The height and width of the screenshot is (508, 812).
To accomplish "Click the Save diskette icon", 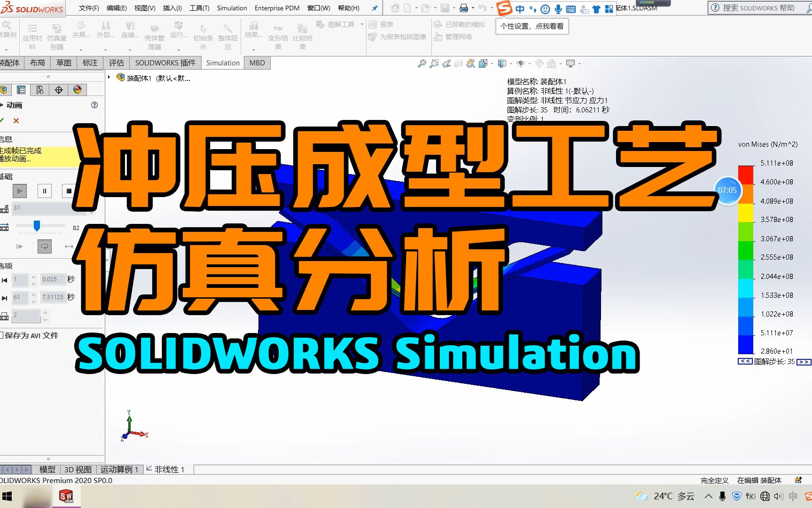I will [445, 8].
